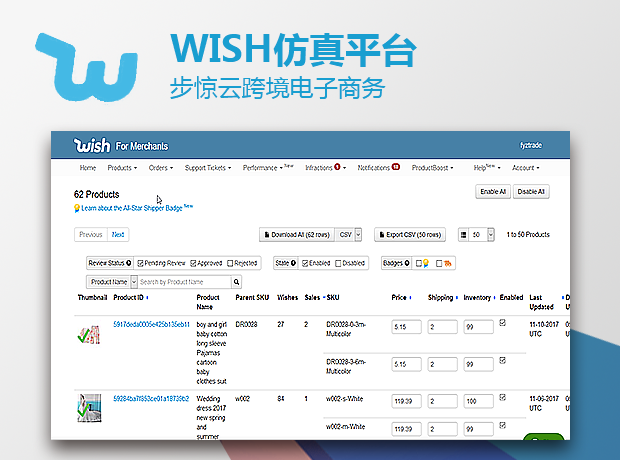Click the Infractions count badge

[337, 167]
